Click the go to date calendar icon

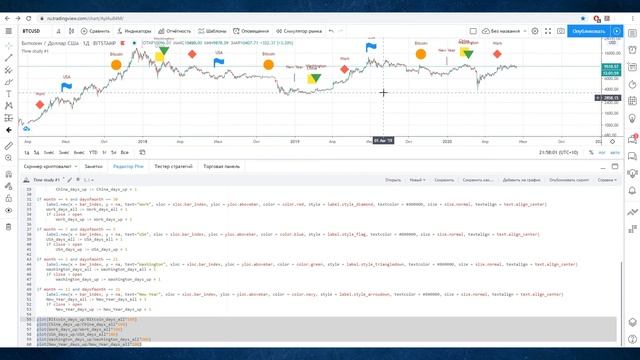coord(142,153)
